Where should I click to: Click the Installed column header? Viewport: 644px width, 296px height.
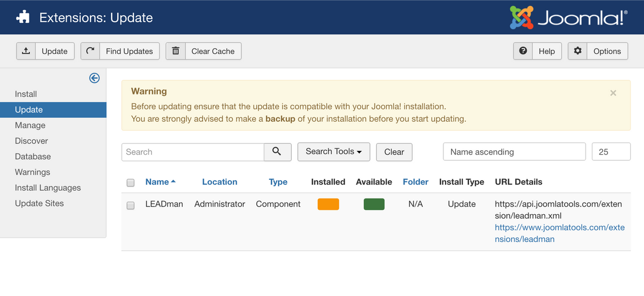(x=328, y=182)
